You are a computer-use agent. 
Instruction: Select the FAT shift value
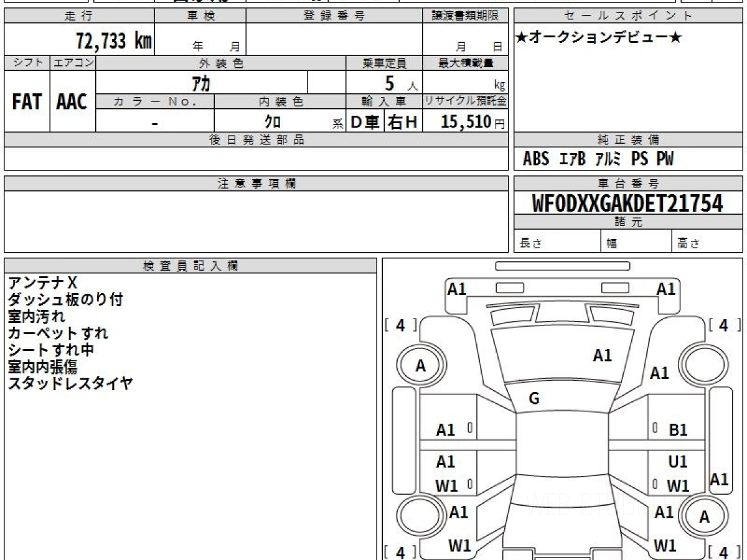[27, 101]
